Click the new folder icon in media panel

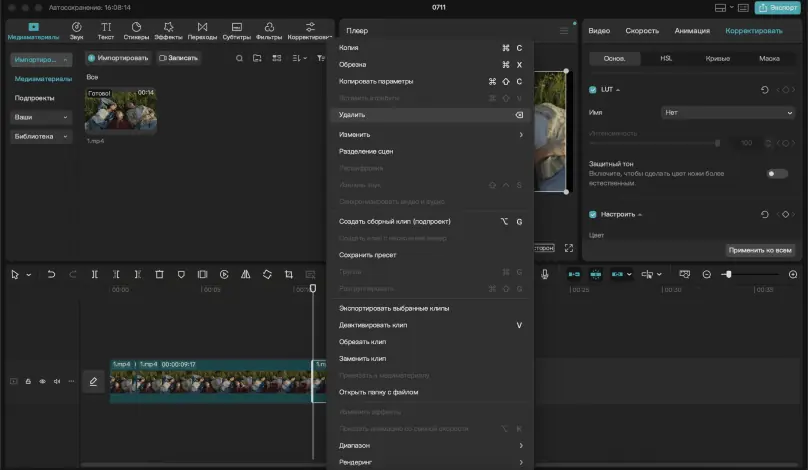[257, 58]
